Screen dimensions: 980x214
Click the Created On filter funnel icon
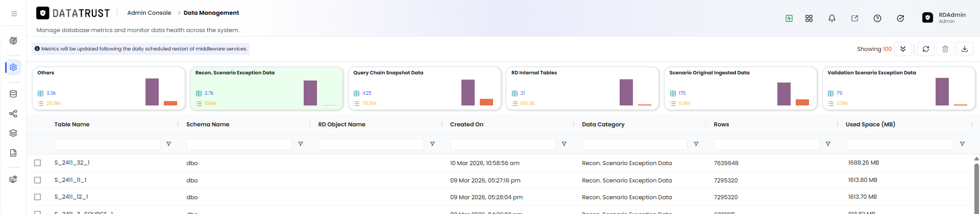[x=564, y=144]
